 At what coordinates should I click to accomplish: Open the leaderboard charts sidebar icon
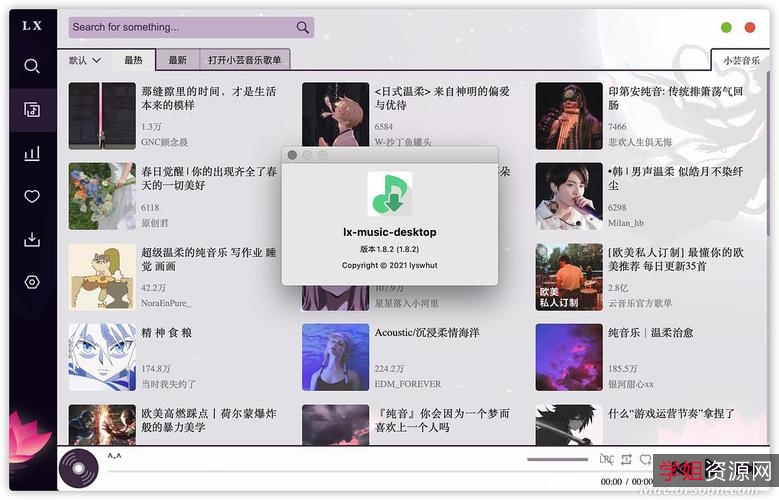(x=32, y=153)
